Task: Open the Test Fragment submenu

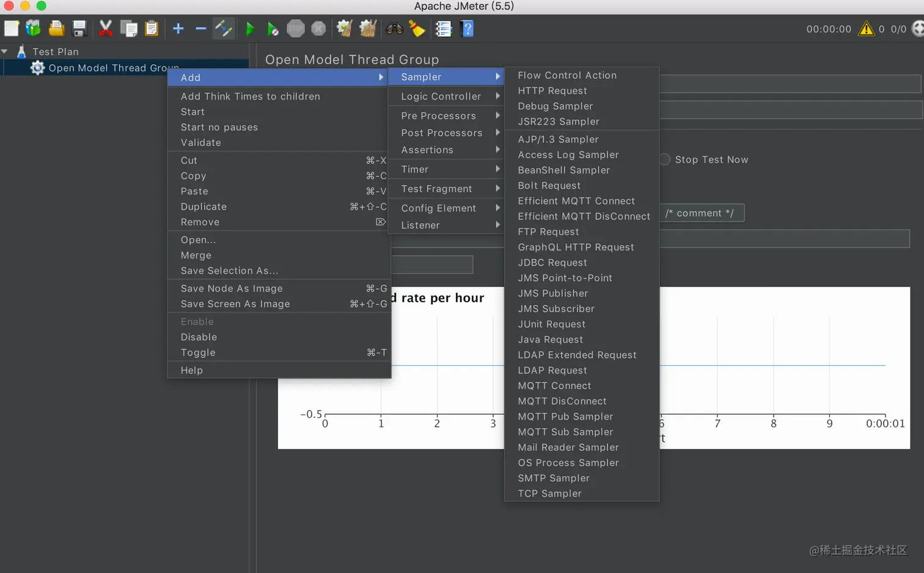Action: click(446, 189)
